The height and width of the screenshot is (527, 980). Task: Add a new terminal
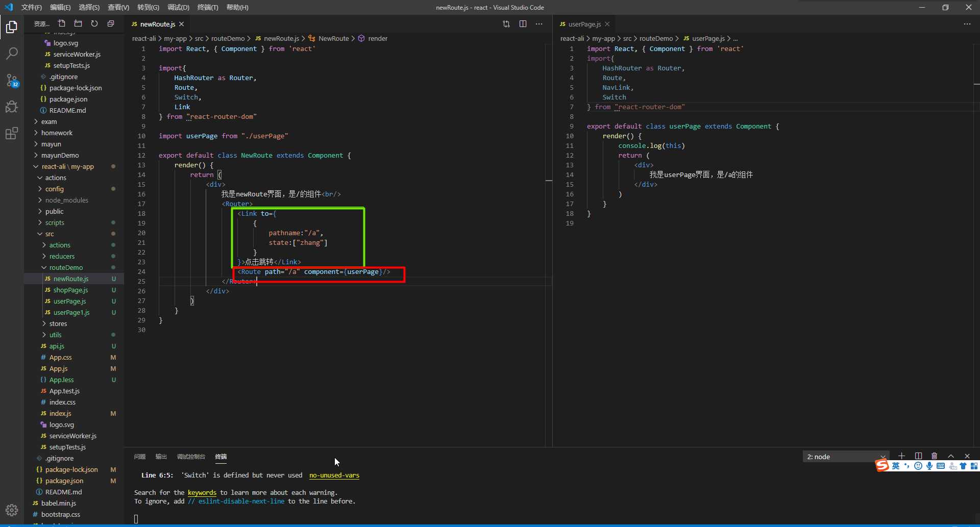pyautogui.click(x=902, y=456)
